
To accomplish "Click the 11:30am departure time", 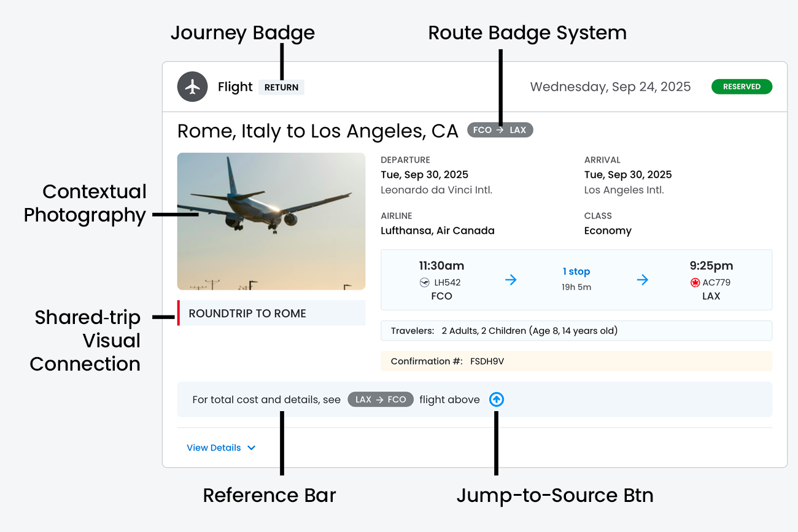I will (441, 266).
